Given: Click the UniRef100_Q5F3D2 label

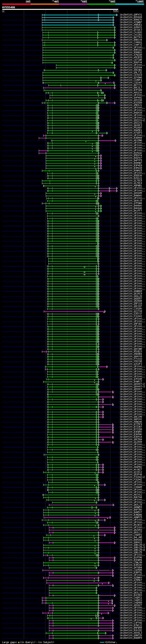Looking at the screenshot, I should coord(131,324).
